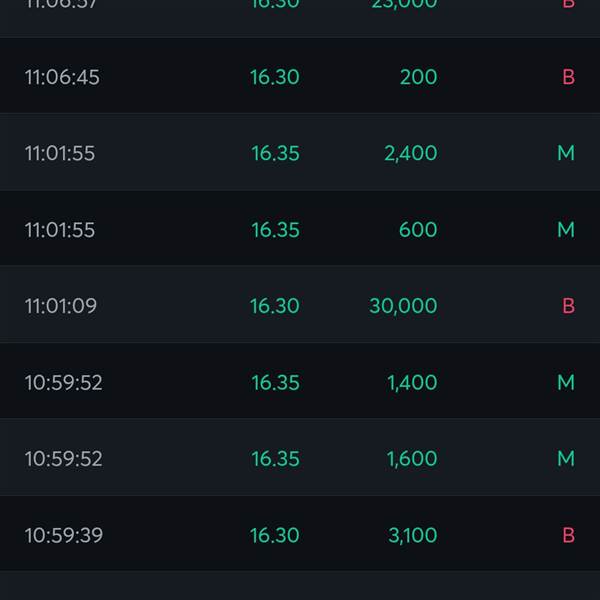600x600 pixels.
Task: Click the partially visible B marker at top
Action: coord(568,4)
